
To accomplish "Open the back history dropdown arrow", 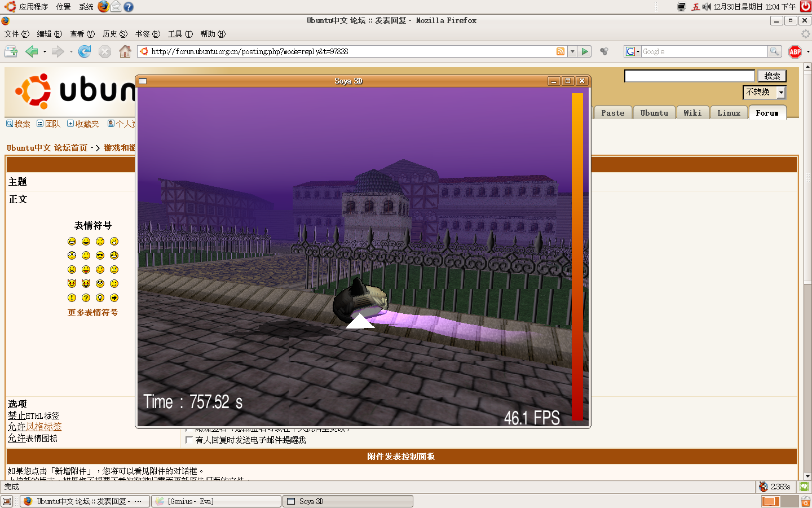I will tap(45, 51).
